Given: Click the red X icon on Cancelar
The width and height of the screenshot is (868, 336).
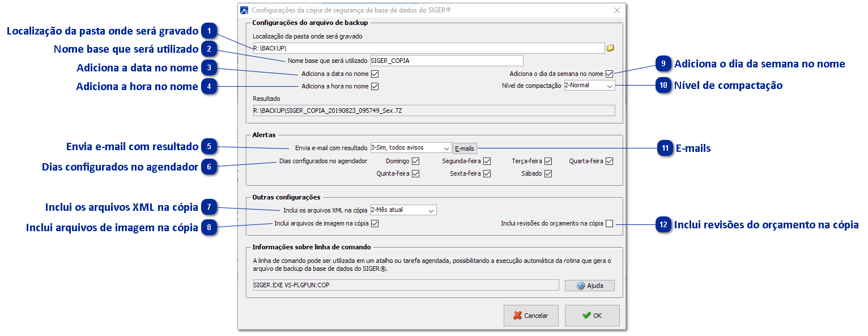Looking at the screenshot, I should pyautogui.click(x=516, y=316).
